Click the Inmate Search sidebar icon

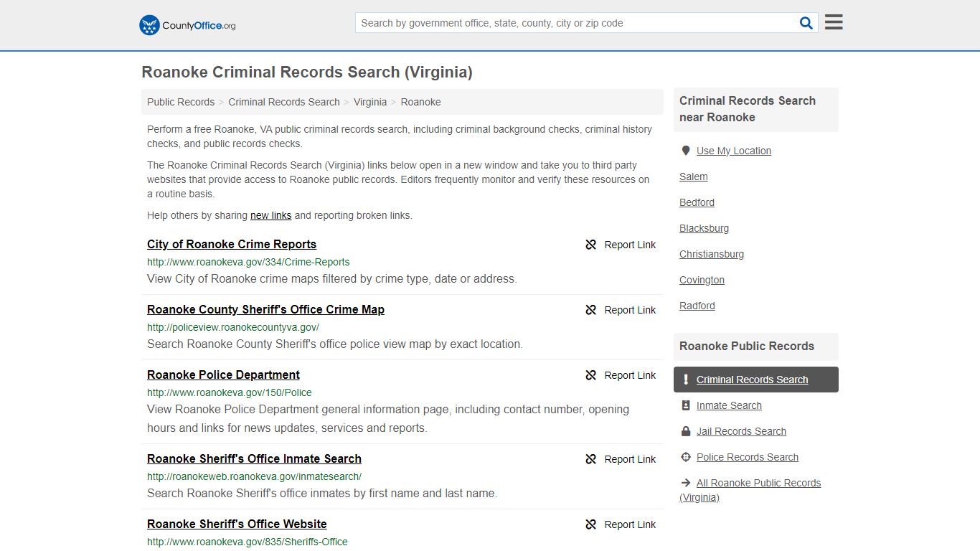686,405
